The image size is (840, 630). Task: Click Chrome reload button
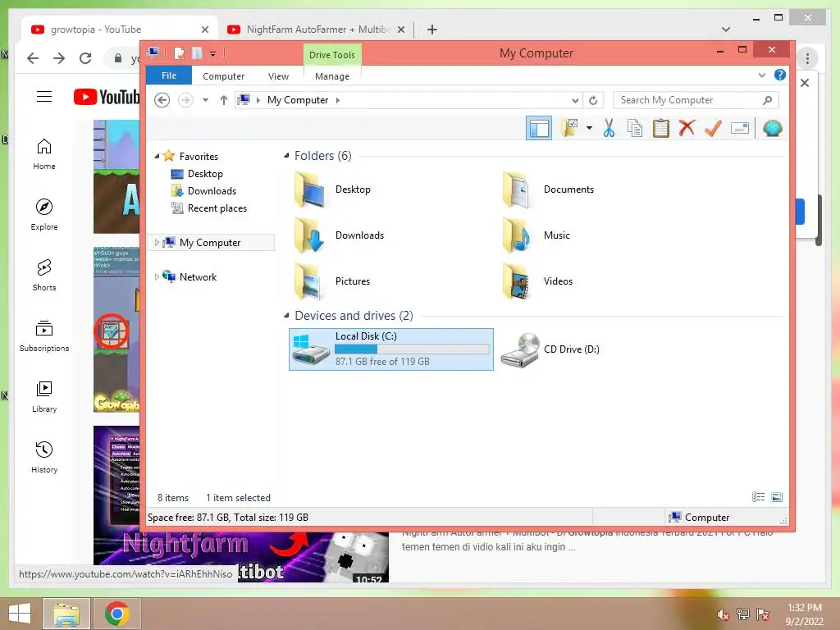(85, 58)
